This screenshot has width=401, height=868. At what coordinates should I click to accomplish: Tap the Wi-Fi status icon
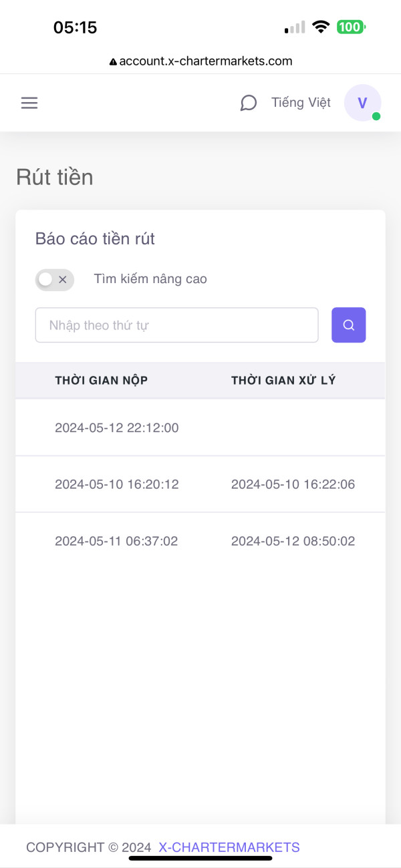pyautogui.click(x=321, y=27)
